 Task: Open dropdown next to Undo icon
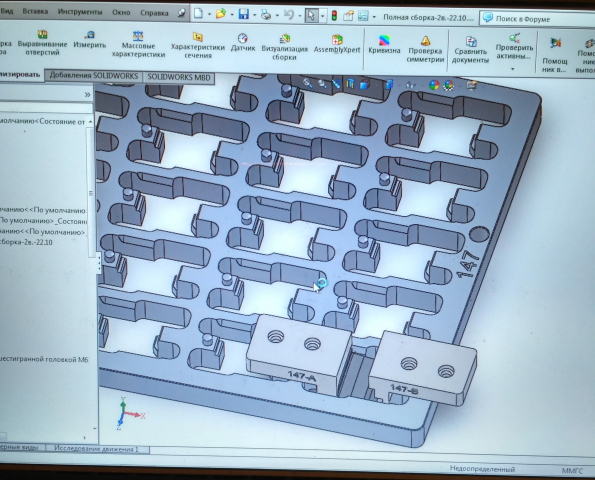pyautogui.click(x=299, y=16)
